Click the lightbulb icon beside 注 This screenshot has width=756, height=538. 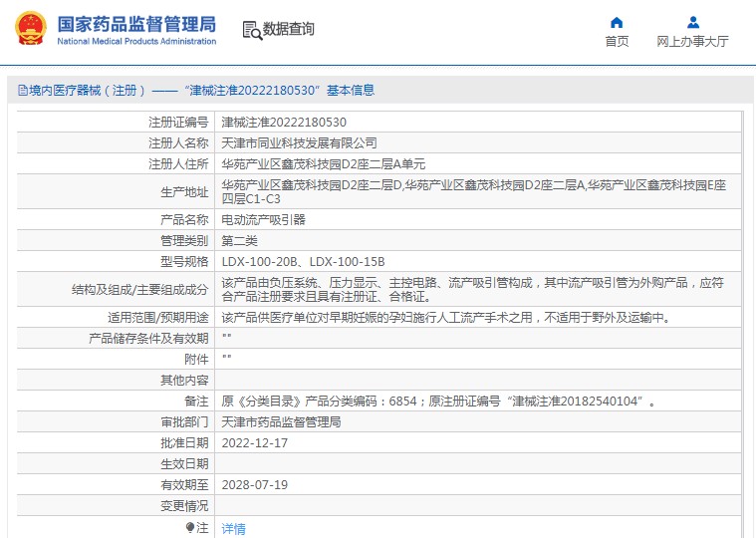pos(190,528)
